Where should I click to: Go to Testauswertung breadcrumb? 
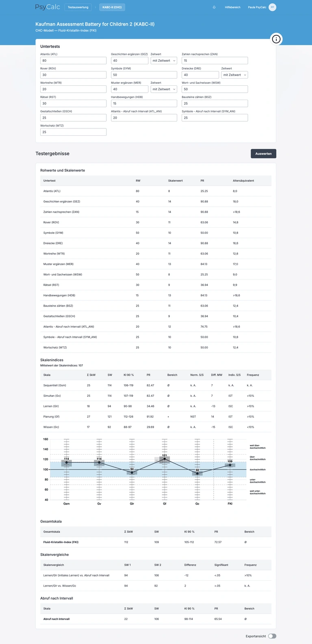78,7
